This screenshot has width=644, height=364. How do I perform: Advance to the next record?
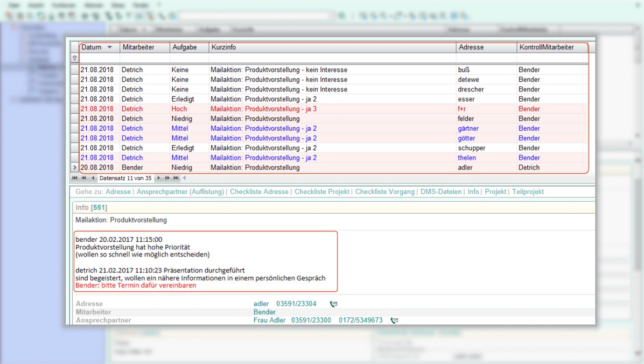pyautogui.click(x=159, y=178)
